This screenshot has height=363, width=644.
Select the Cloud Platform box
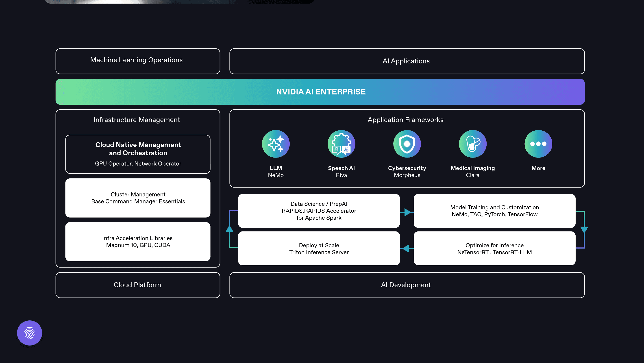tap(138, 285)
